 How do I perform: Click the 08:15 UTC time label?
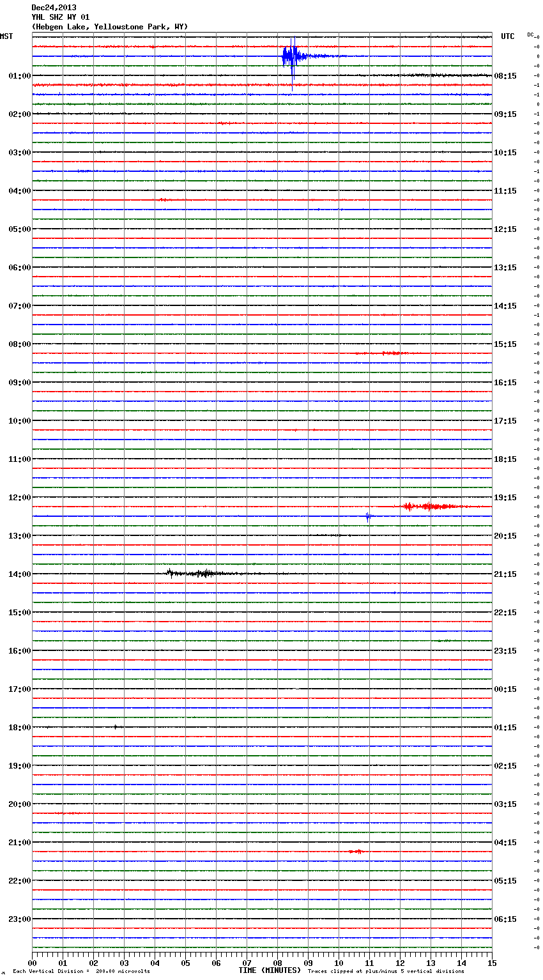(505, 76)
